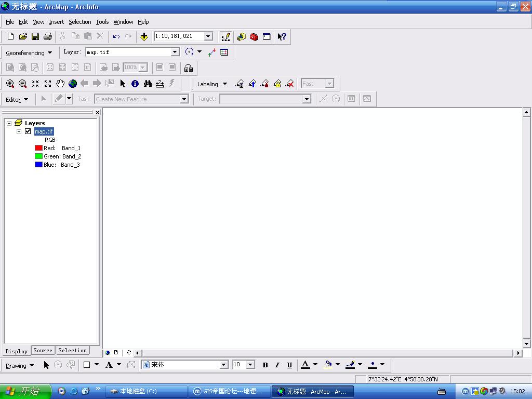Select the Add Control Points tool

[212, 52]
